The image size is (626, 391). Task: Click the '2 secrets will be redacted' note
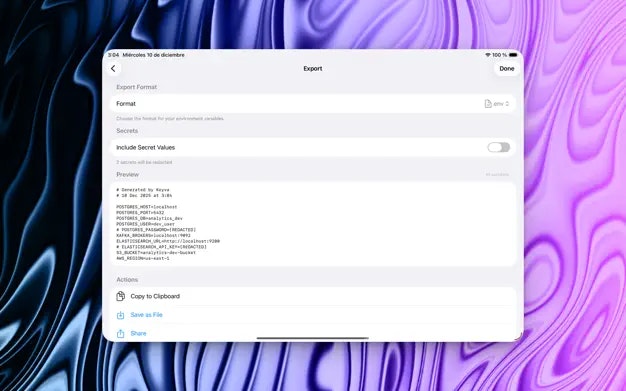144,162
